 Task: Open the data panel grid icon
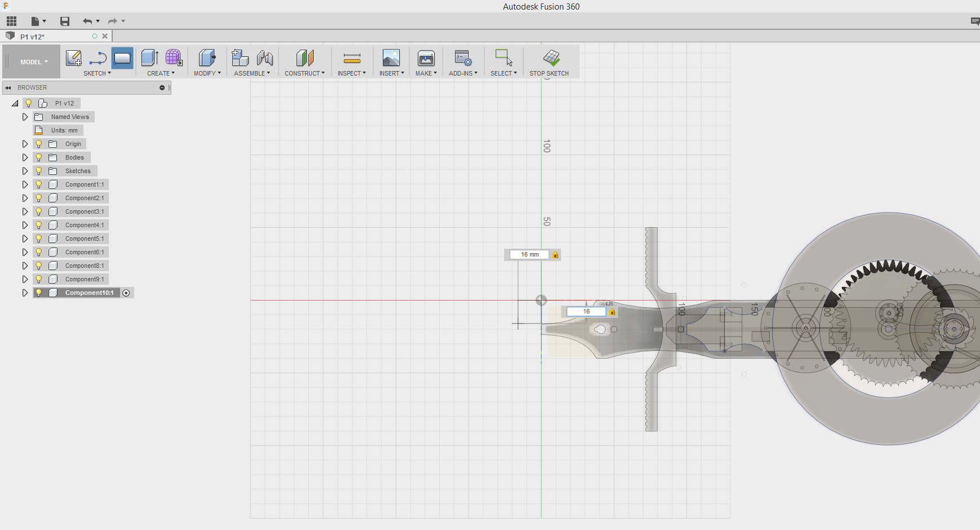pyautogui.click(x=11, y=21)
